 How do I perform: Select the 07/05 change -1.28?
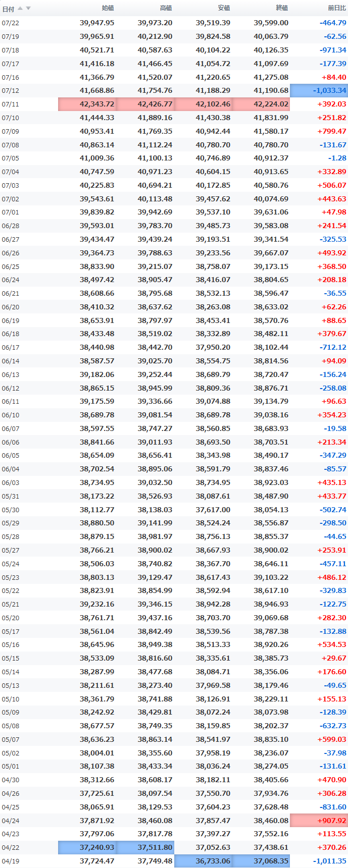click(x=337, y=158)
